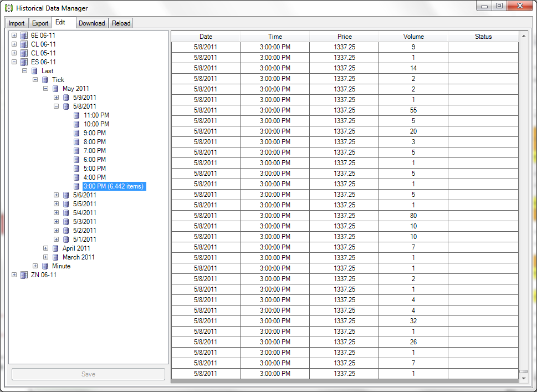This screenshot has width=537, height=392.
Task: Click the Volume cell showing 20
Action: 413,131
